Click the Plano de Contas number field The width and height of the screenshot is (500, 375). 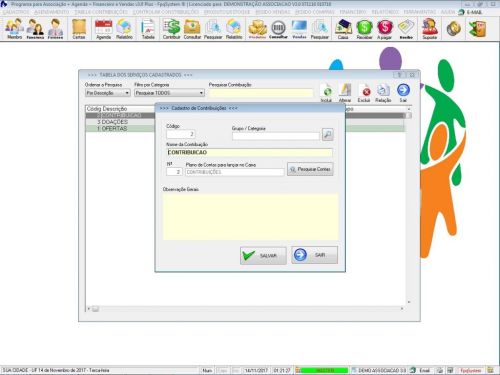pyautogui.click(x=174, y=172)
